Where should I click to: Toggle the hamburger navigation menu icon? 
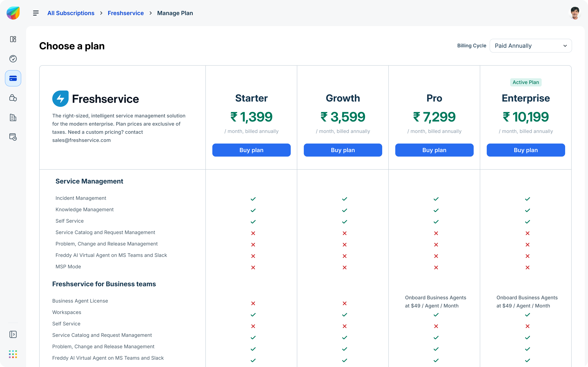coord(36,13)
